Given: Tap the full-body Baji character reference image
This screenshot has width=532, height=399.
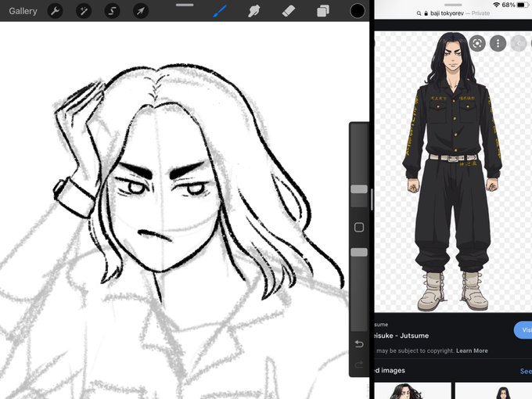Looking at the screenshot, I should (x=452, y=171).
